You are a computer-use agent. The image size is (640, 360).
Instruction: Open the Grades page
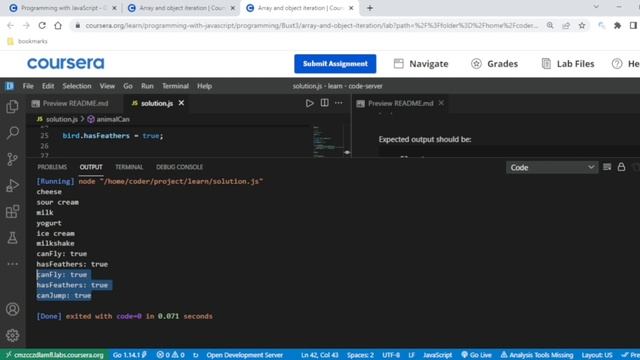pos(494,64)
